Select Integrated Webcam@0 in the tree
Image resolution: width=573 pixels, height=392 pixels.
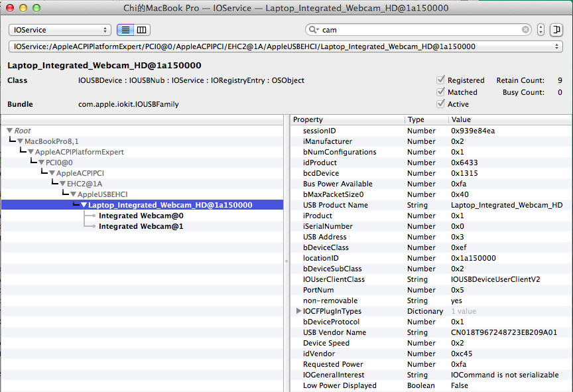pyautogui.click(x=141, y=216)
